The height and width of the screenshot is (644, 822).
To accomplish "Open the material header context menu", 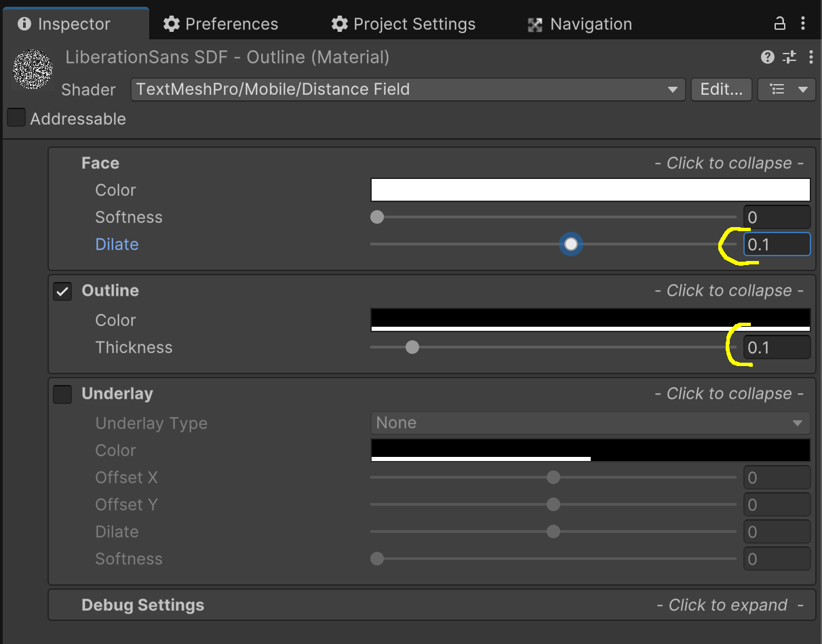I will click(x=811, y=57).
